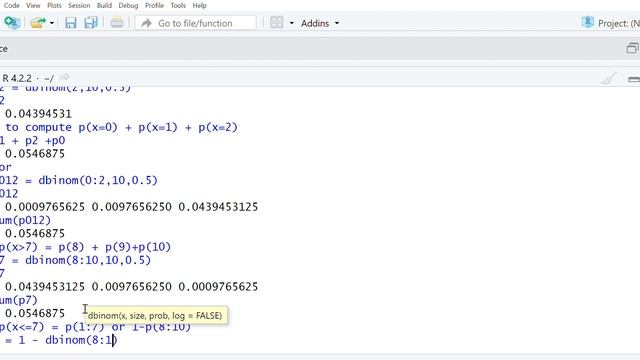Click the save all documents icon

point(91,22)
